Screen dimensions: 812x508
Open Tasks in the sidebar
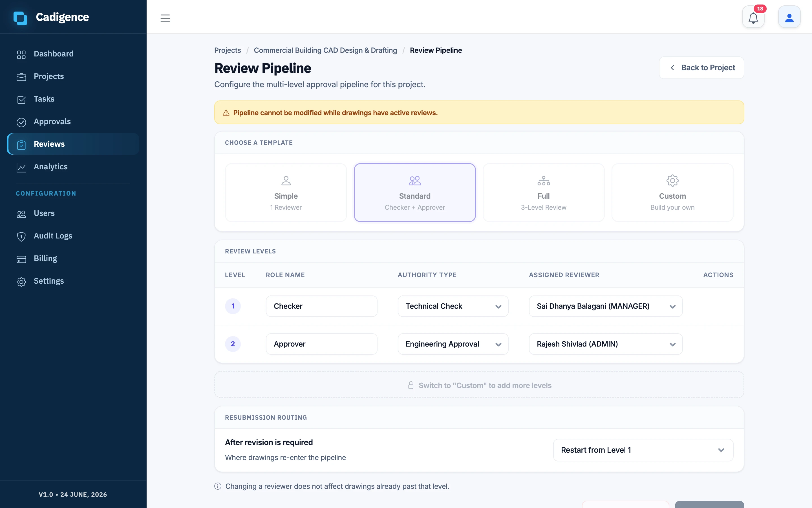click(73, 99)
